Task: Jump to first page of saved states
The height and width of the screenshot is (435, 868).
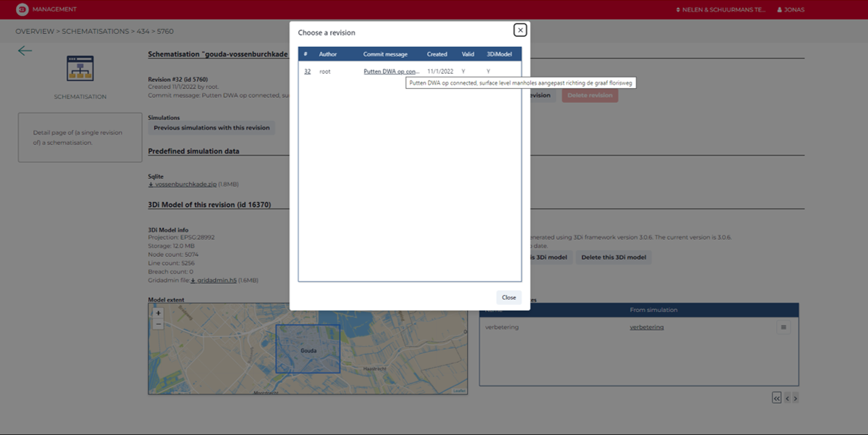Action: (x=777, y=398)
